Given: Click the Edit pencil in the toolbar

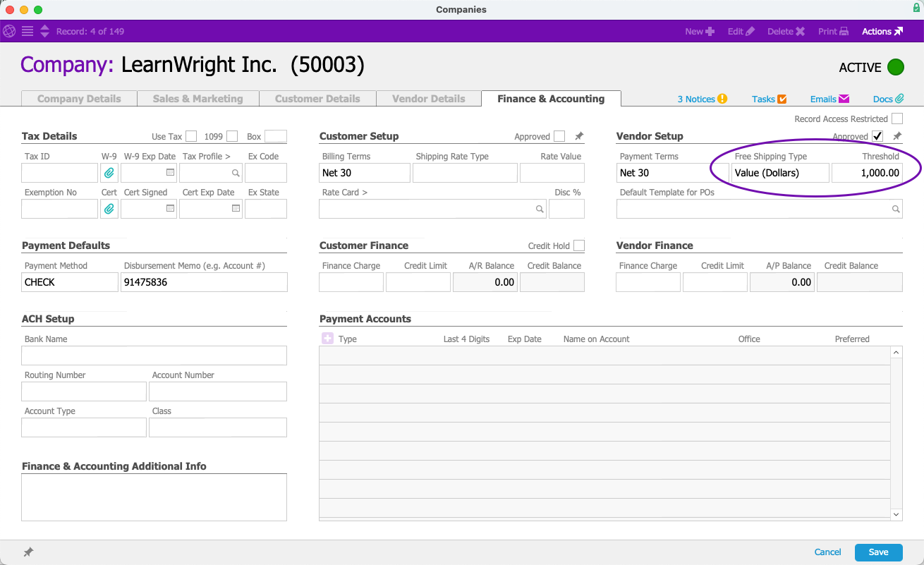Looking at the screenshot, I should click(741, 31).
